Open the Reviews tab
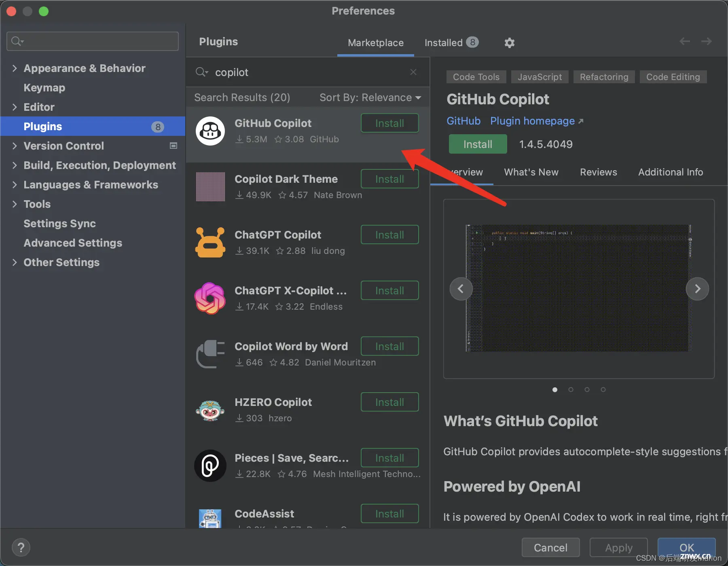 tap(599, 172)
